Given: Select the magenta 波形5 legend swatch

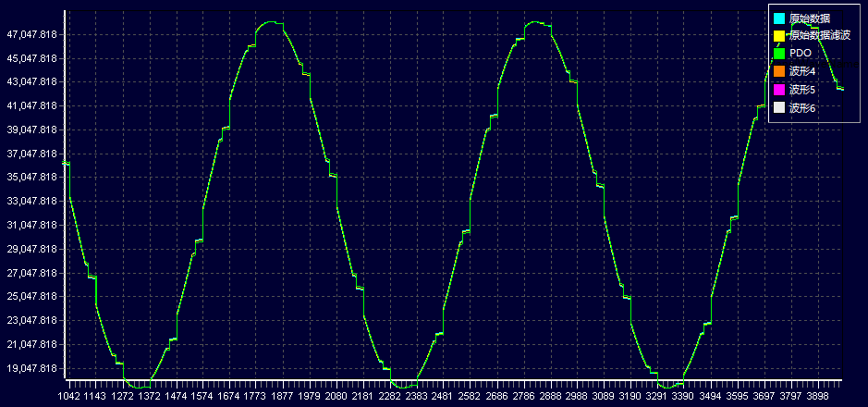Looking at the screenshot, I should [779, 90].
